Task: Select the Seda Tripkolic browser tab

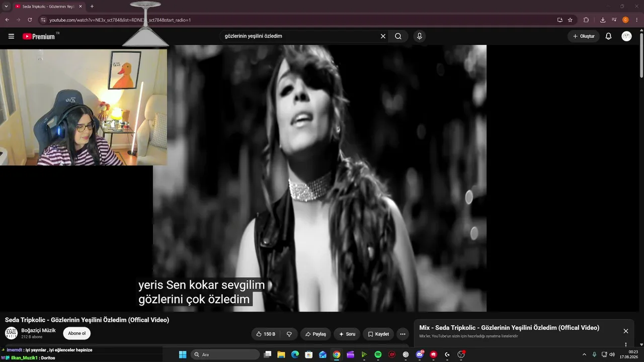Action: click(48, 7)
